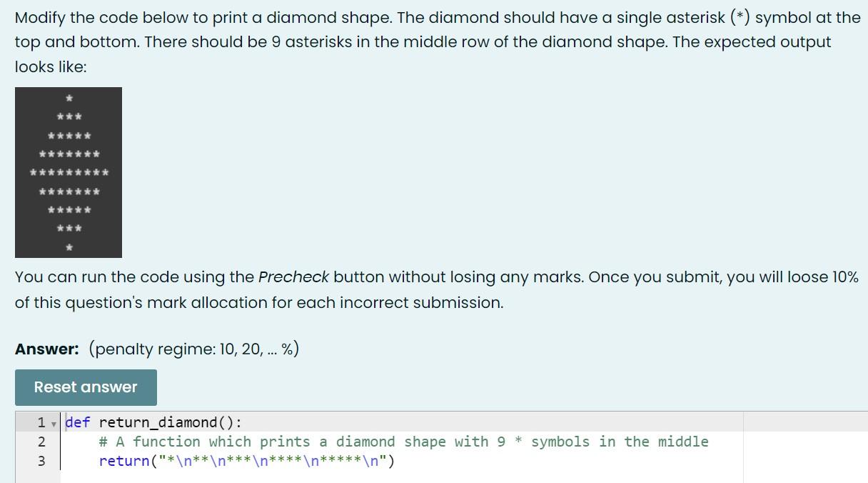Select line number 3 in the gutter
Screen dimensions: 868x483
click(x=41, y=461)
